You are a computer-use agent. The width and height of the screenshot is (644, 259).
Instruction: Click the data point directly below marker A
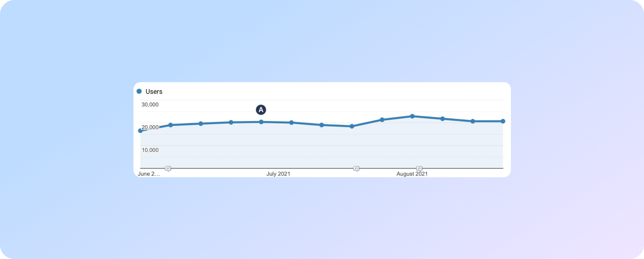tap(261, 122)
